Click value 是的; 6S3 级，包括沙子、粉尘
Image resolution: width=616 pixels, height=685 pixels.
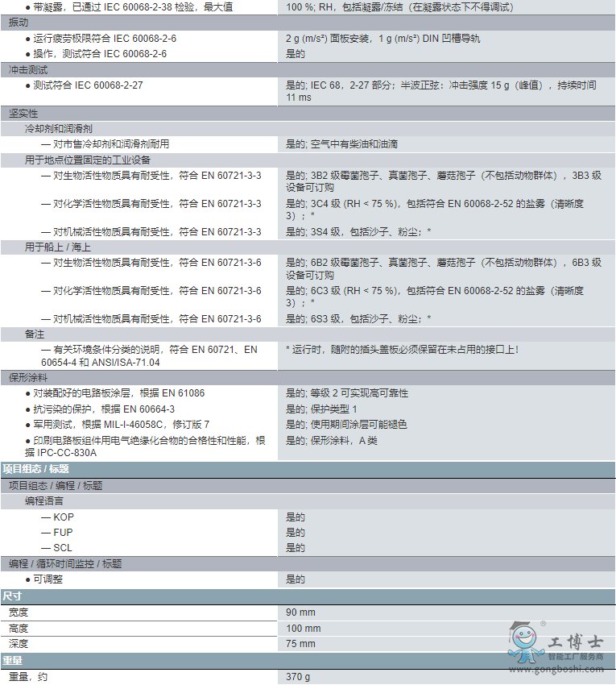[358, 319]
